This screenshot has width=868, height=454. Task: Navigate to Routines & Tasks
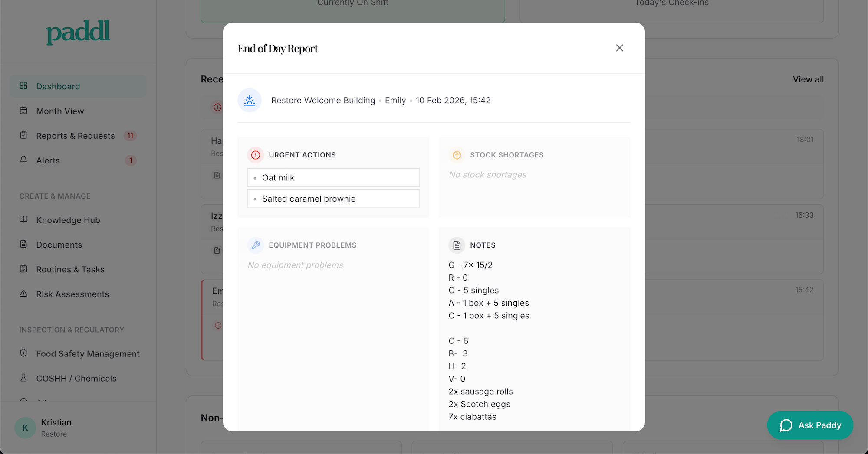pyautogui.click(x=70, y=269)
